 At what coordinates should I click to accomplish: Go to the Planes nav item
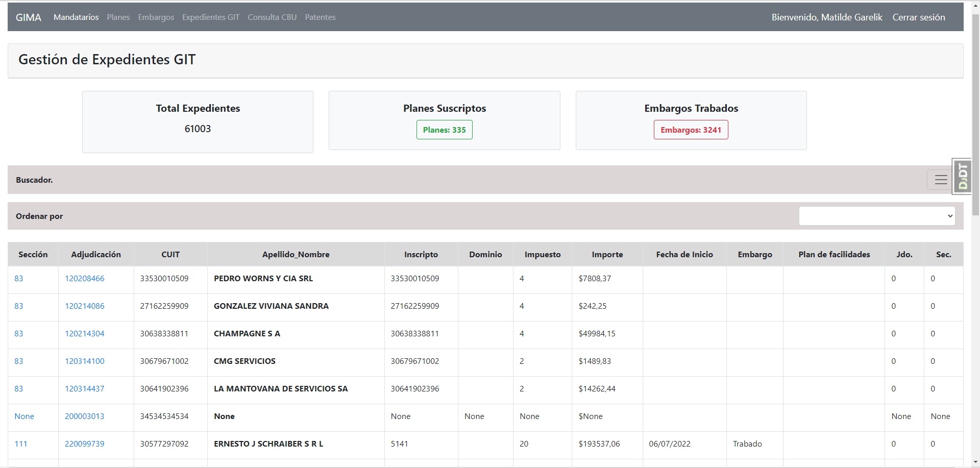coord(118,17)
